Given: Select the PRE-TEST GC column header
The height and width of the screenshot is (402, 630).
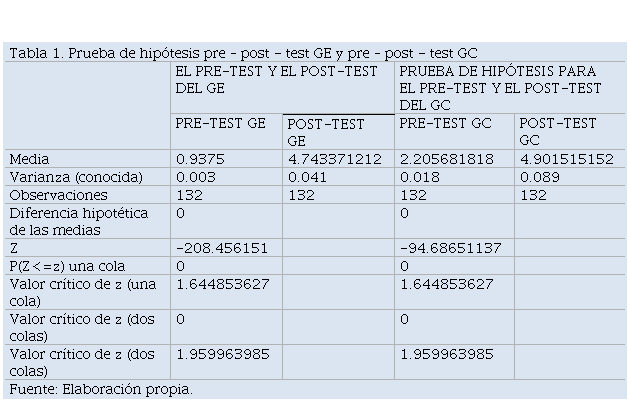Looking at the screenshot, I should pos(445,123).
